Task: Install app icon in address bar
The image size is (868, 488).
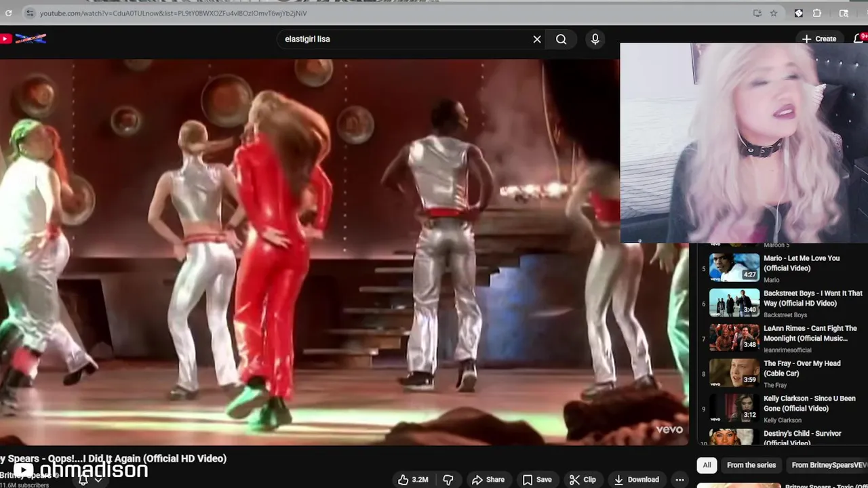Action: (757, 13)
